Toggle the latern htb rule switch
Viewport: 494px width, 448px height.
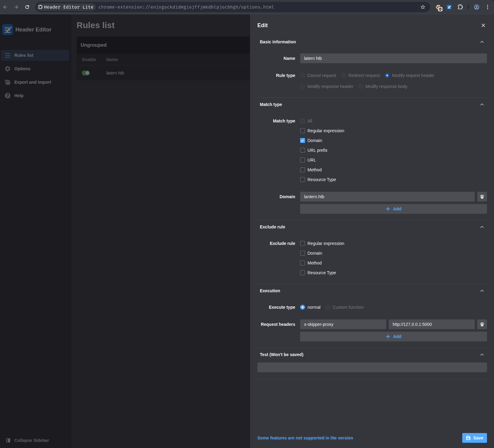(x=86, y=73)
